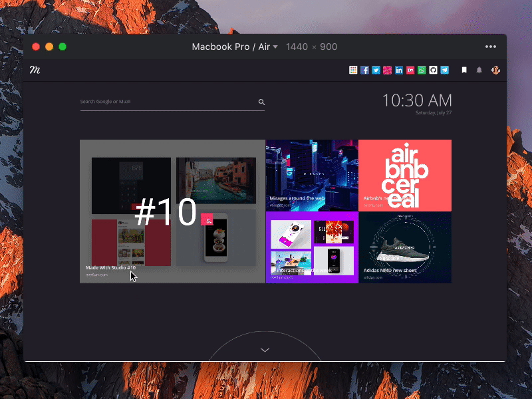Toggle the notifications bell

click(479, 69)
